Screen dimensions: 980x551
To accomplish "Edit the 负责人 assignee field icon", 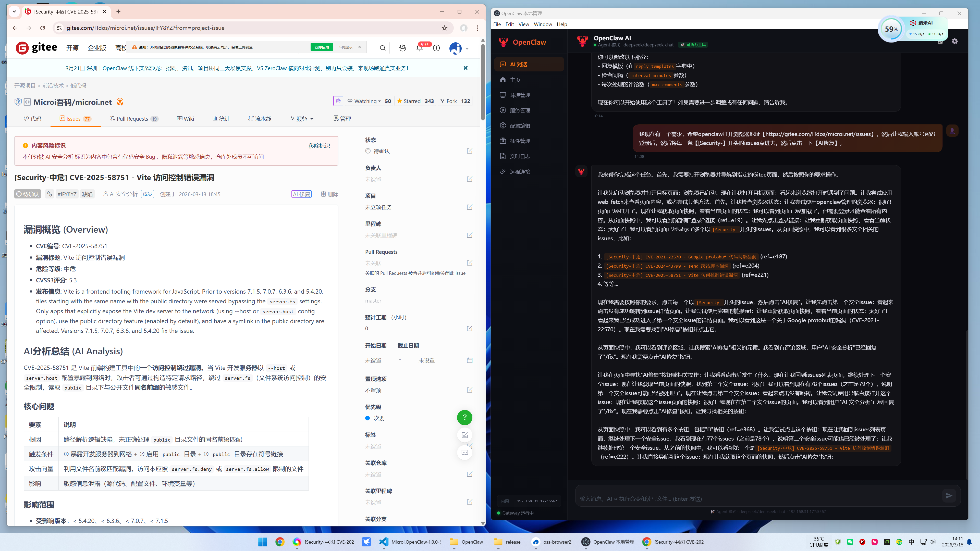I will (470, 179).
